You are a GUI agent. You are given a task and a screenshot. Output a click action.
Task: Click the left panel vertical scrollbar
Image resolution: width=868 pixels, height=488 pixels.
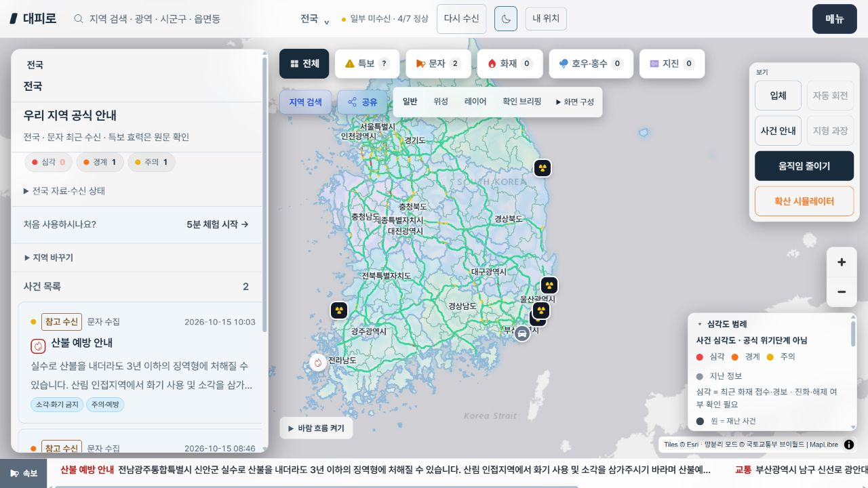coord(264,193)
